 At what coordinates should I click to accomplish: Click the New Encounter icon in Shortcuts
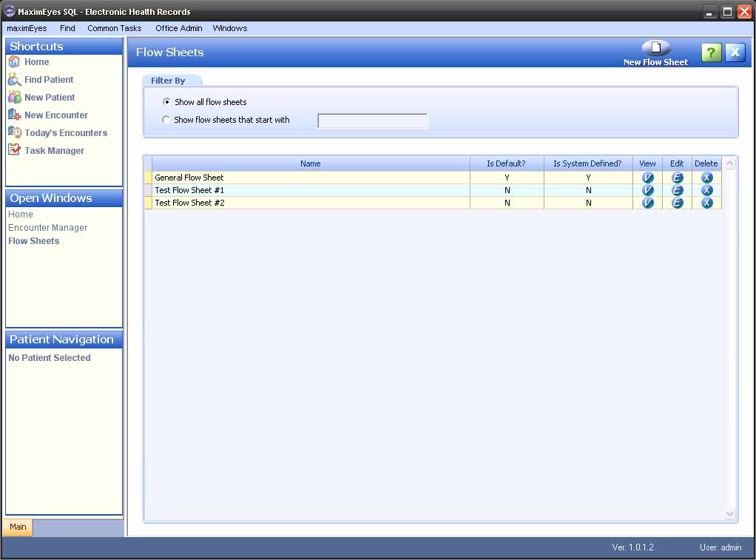point(14,115)
